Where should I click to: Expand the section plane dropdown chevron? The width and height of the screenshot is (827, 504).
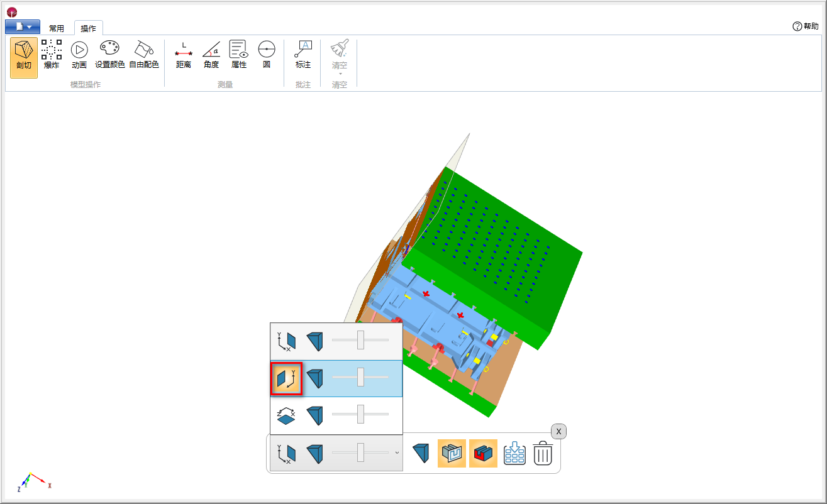397,452
